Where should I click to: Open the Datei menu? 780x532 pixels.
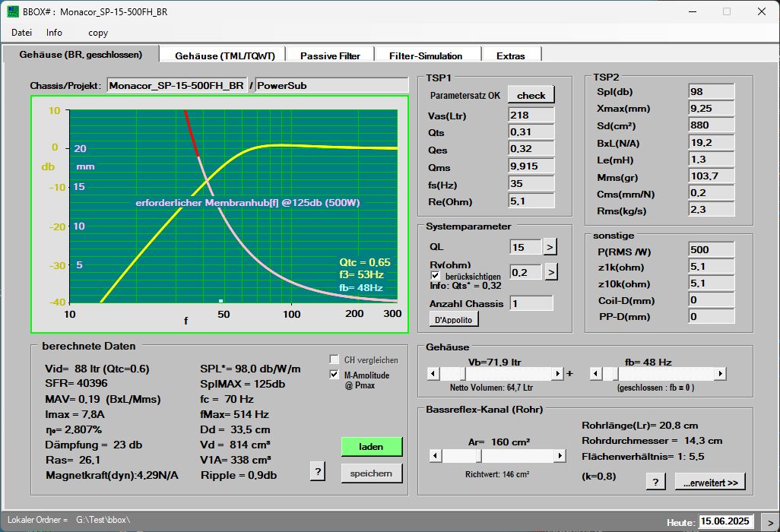coord(21,33)
